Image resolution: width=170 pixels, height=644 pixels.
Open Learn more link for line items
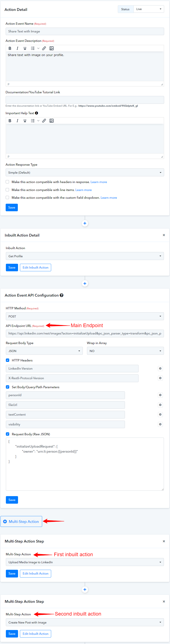(x=83, y=190)
